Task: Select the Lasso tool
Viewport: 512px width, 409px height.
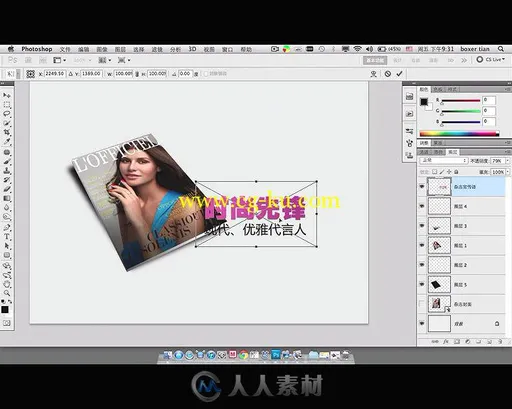Action: tap(7, 114)
